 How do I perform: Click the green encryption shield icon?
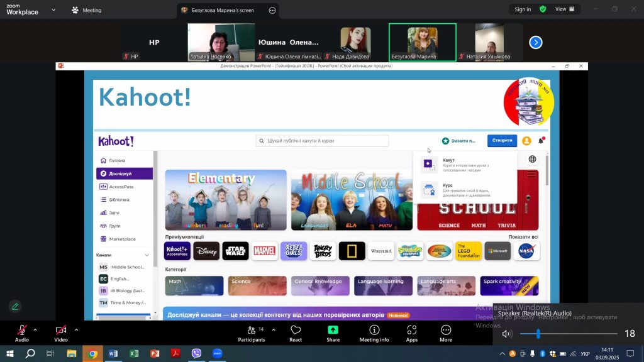click(543, 9)
